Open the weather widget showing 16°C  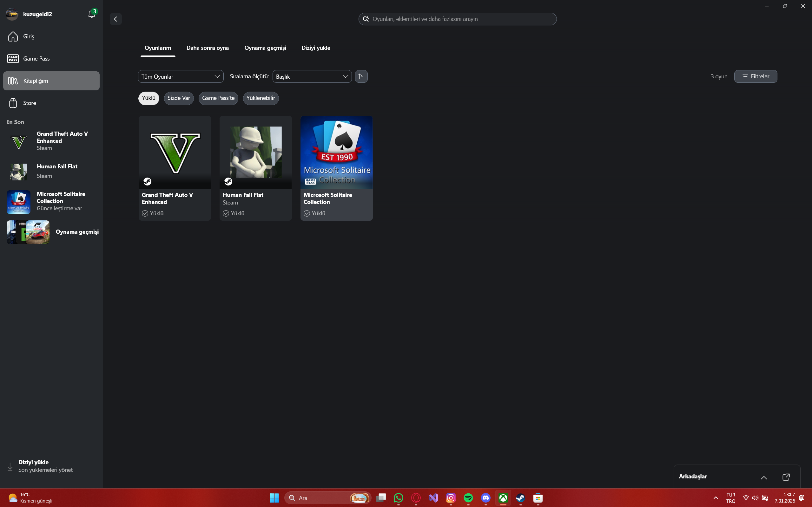(30, 498)
